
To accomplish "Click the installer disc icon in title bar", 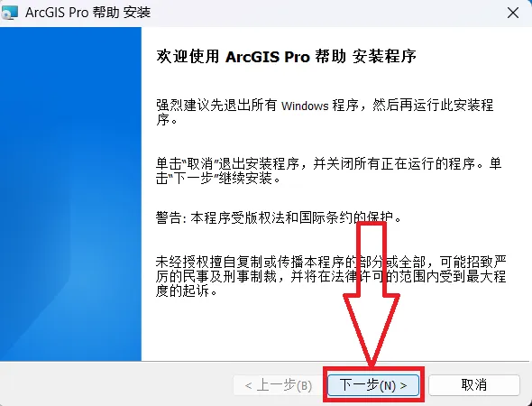I will [x=9, y=13].
